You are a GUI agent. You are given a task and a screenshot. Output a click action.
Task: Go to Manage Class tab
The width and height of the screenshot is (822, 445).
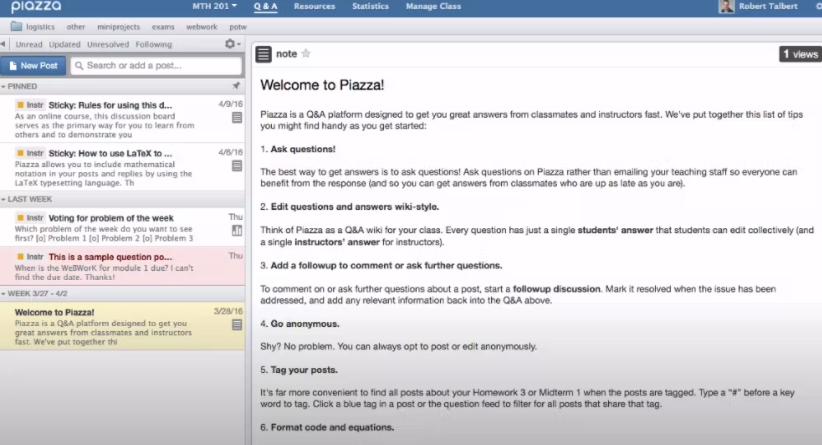[x=433, y=6]
